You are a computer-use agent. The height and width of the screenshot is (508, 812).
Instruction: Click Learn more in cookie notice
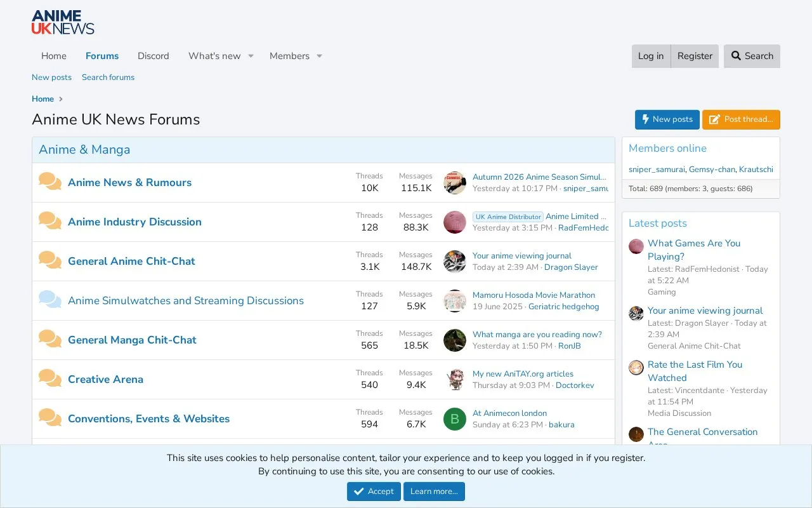click(434, 491)
